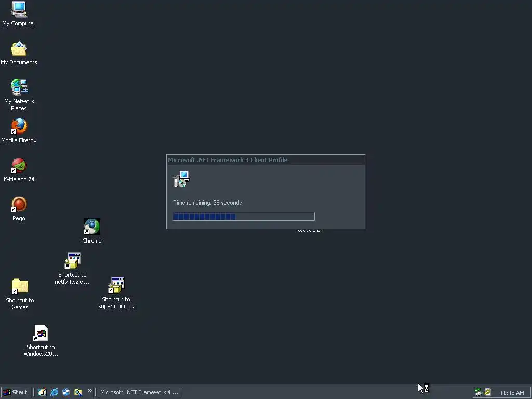Screen dimensions: 532x399
Task: Launch the folder search Quick Launch icon
Action: pos(78,392)
